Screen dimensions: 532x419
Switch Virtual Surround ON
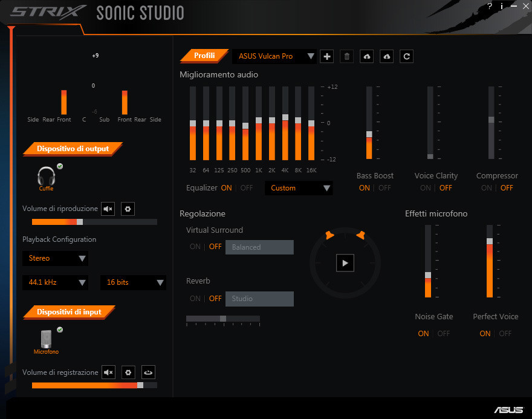pos(195,247)
